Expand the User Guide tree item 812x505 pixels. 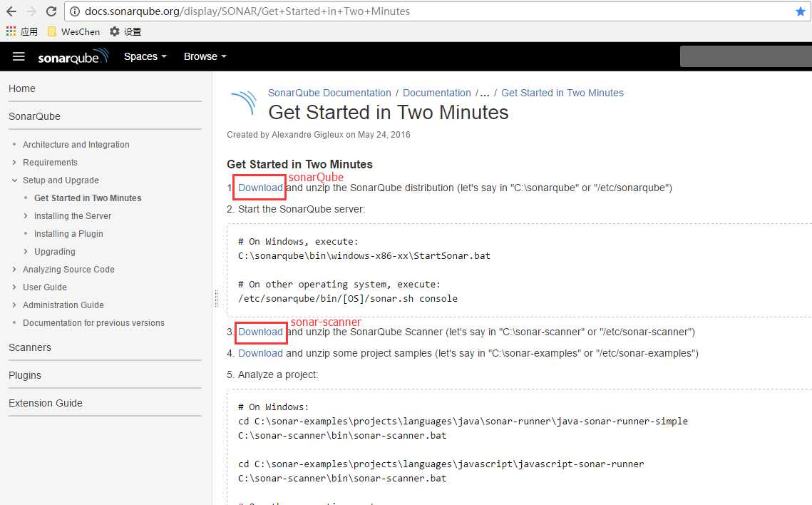(14, 287)
